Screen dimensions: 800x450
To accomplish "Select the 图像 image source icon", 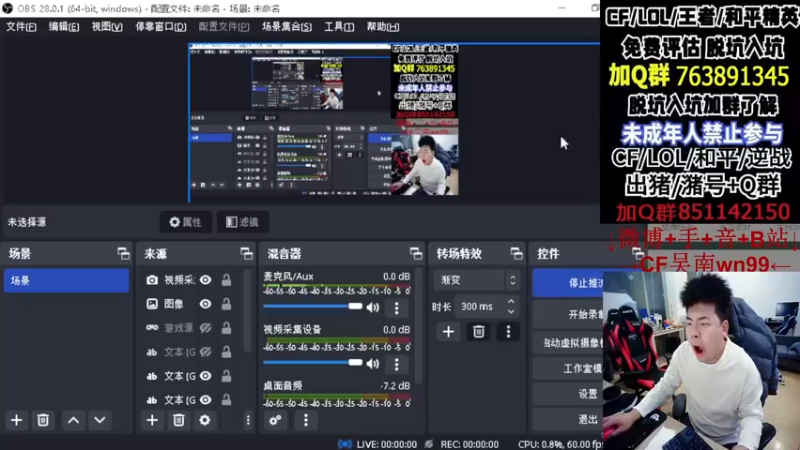I will pyautogui.click(x=152, y=304).
